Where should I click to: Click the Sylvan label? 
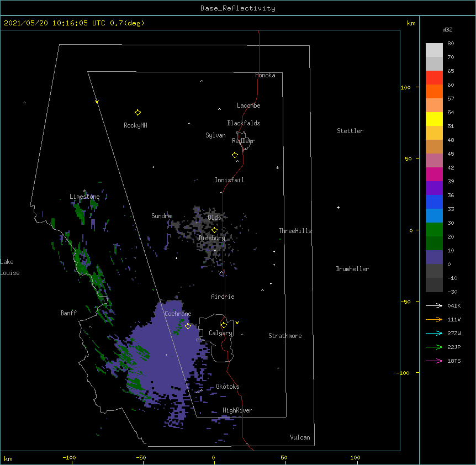215,135
